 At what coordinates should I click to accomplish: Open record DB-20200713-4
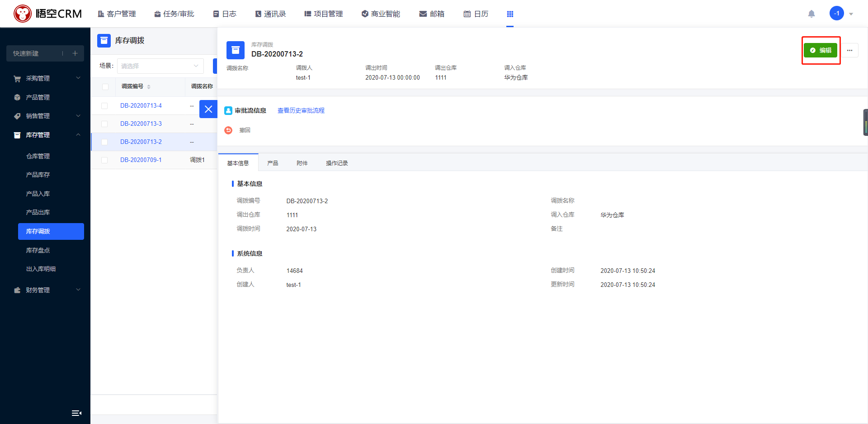(141, 105)
